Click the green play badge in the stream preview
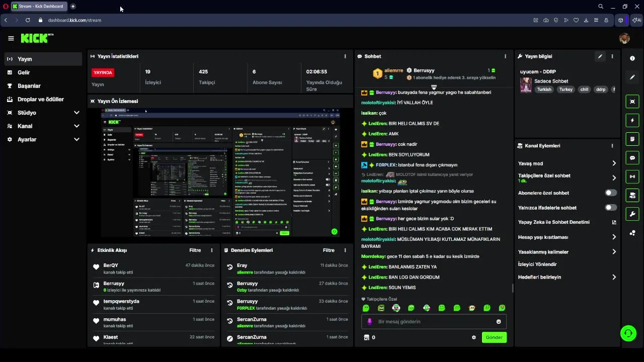 pyautogui.click(x=334, y=232)
